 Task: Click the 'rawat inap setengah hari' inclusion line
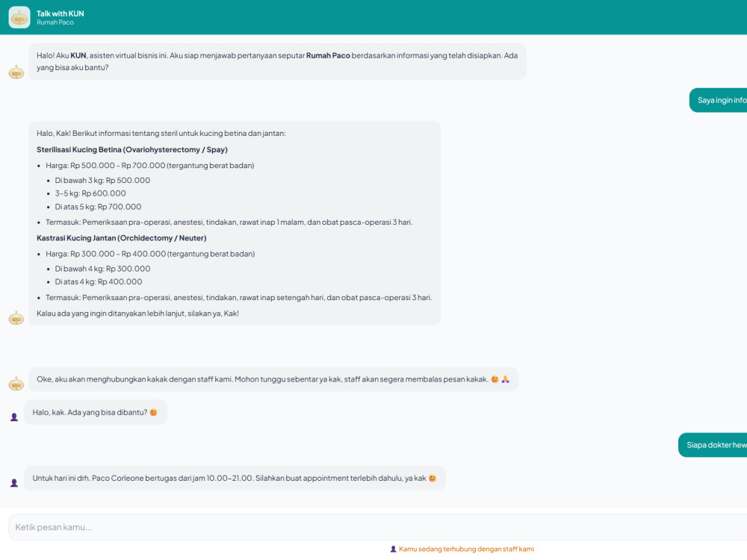(239, 298)
